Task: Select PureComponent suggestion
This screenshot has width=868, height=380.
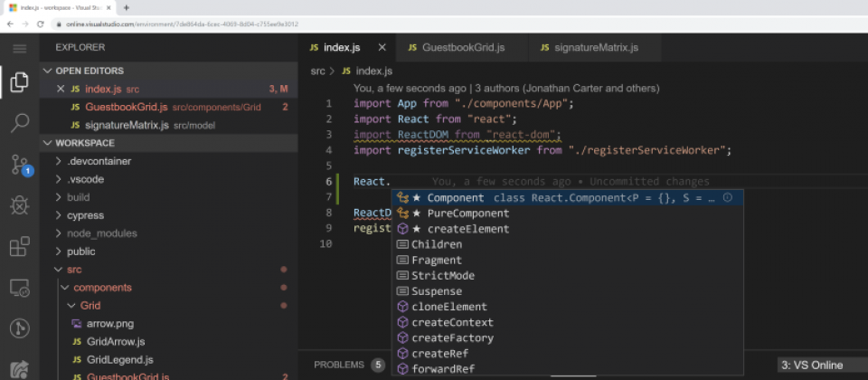Action: [x=568, y=214]
